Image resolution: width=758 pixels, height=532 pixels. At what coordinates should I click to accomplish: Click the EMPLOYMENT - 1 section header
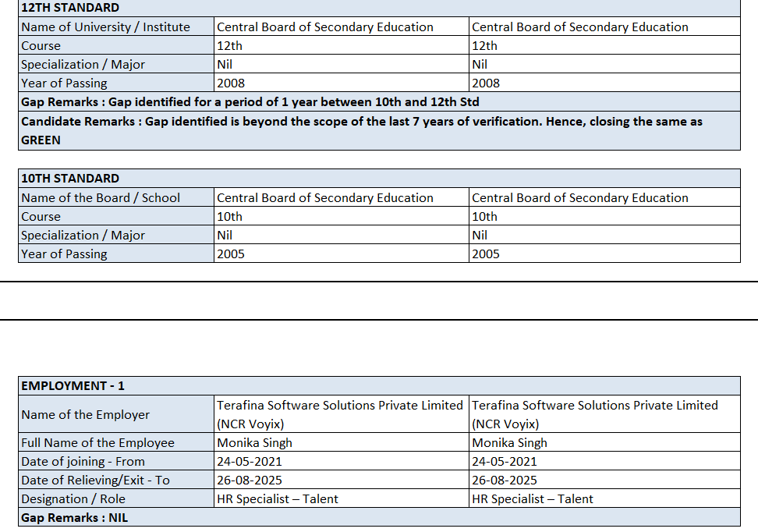click(73, 386)
